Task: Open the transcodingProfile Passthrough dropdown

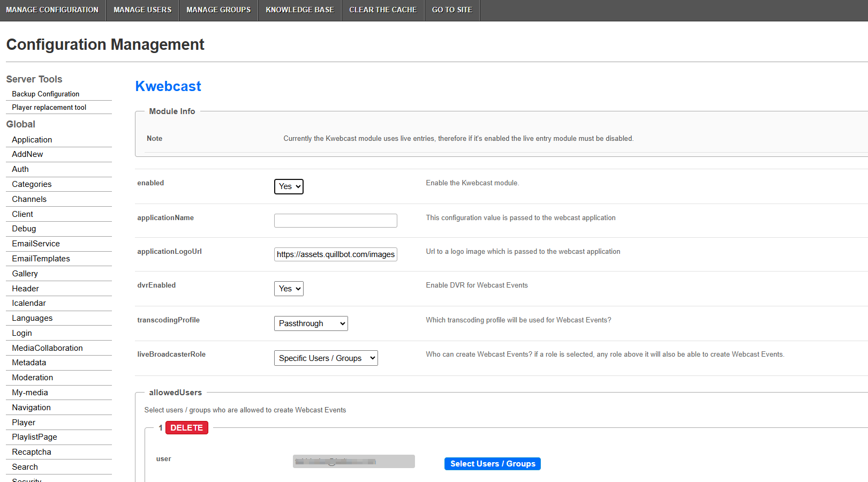Action: pos(311,323)
